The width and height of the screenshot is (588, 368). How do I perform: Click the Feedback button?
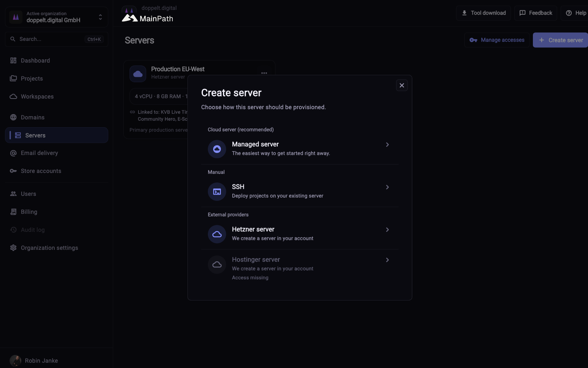[536, 13]
